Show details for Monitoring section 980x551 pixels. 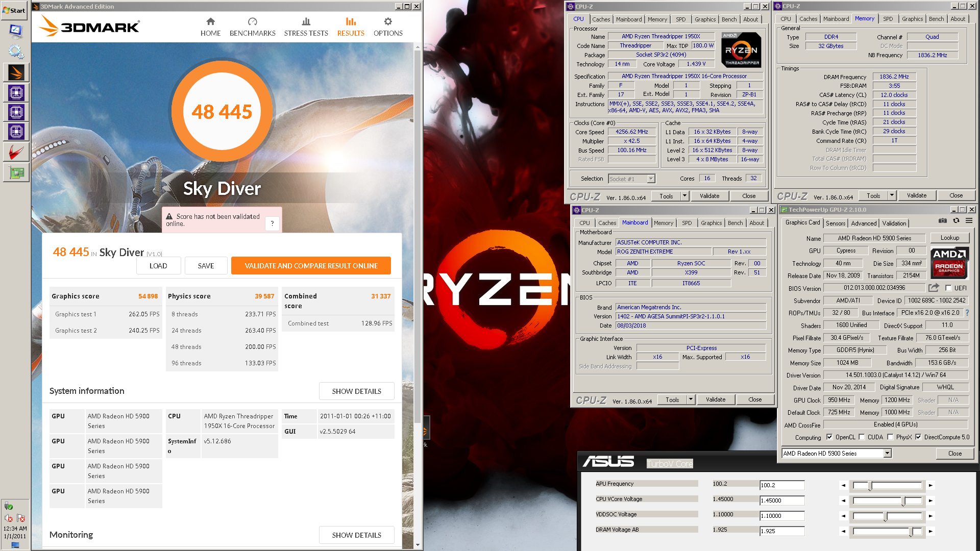point(356,535)
